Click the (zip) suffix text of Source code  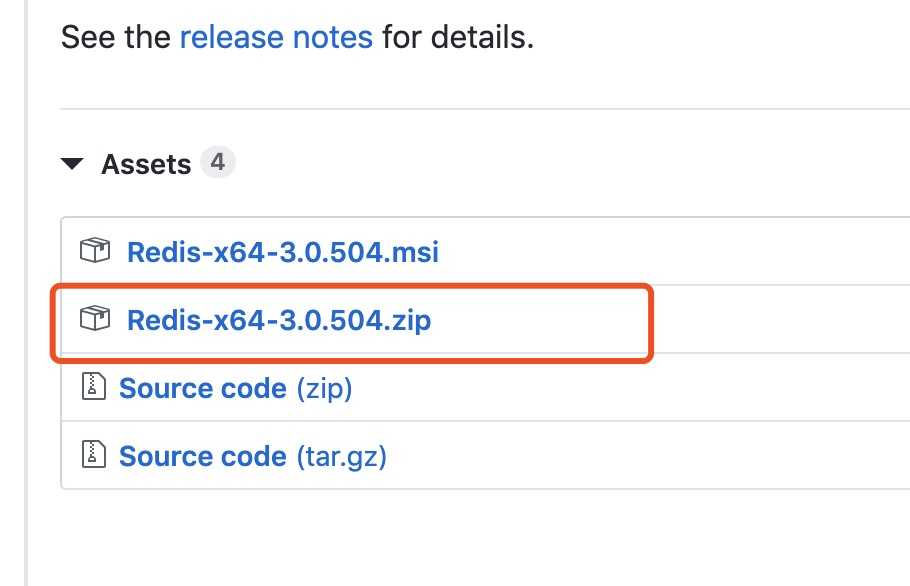pyautogui.click(x=324, y=389)
